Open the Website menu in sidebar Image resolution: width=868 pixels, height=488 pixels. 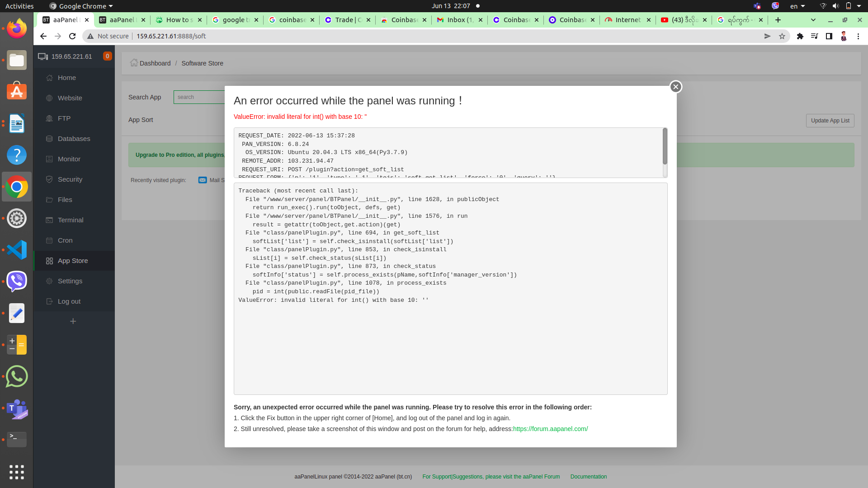pos(70,98)
